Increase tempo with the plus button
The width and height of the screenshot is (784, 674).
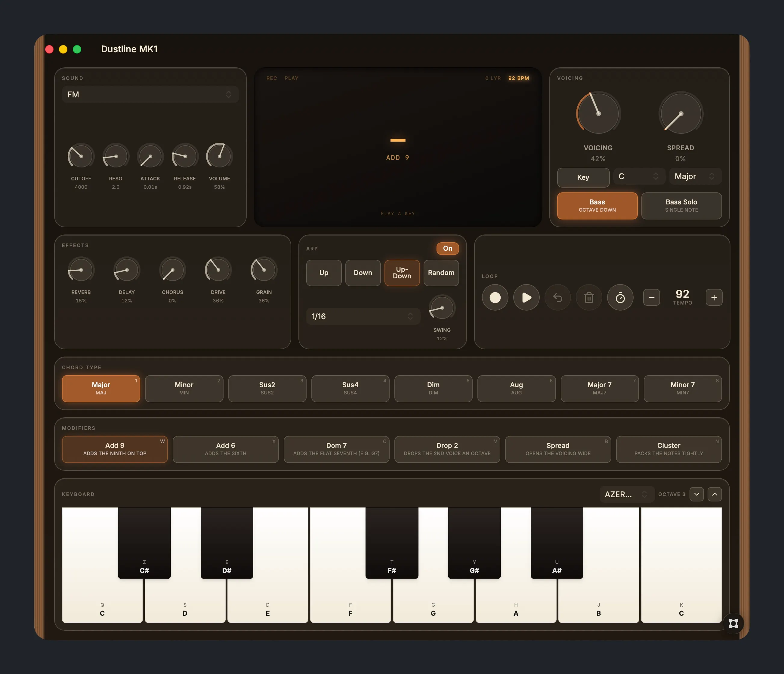(x=714, y=298)
